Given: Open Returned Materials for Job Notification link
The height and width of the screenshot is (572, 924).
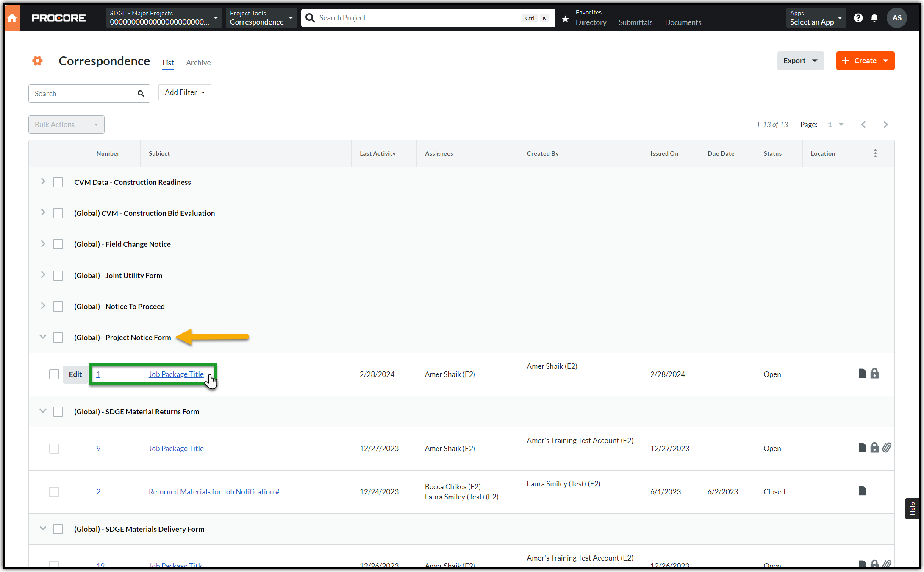Looking at the screenshot, I should [x=214, y=492].
